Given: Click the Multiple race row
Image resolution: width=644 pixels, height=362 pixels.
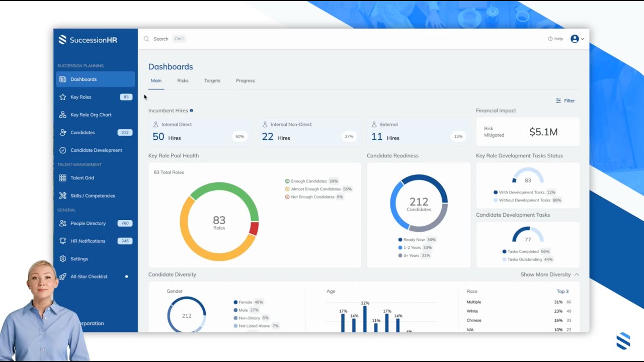Looking at the screenshot, I should (x=519, y=302).
